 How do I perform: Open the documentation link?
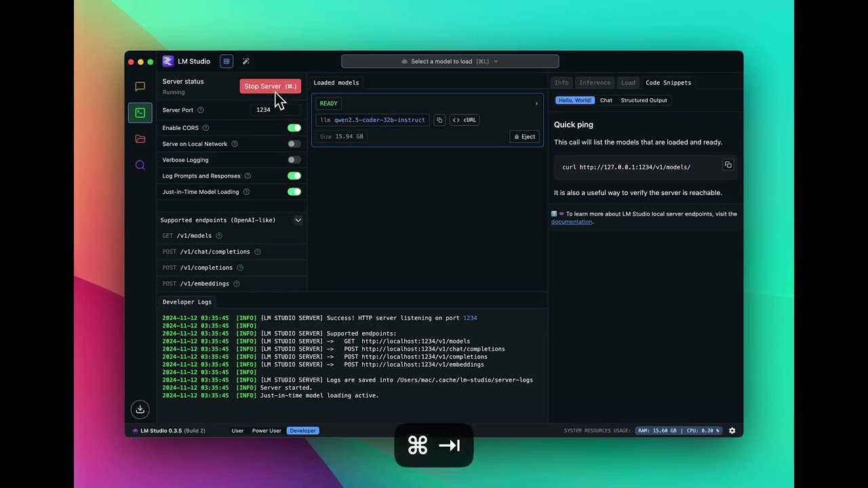tap(572, 222)
